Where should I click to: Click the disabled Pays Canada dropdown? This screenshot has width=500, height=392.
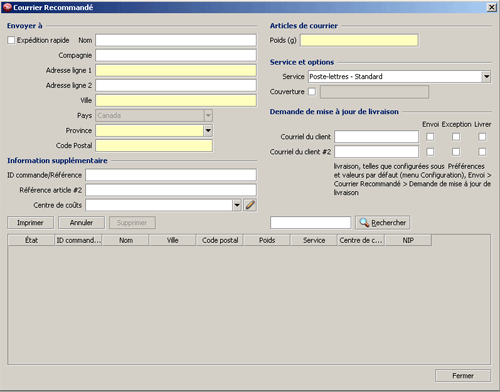154,116
